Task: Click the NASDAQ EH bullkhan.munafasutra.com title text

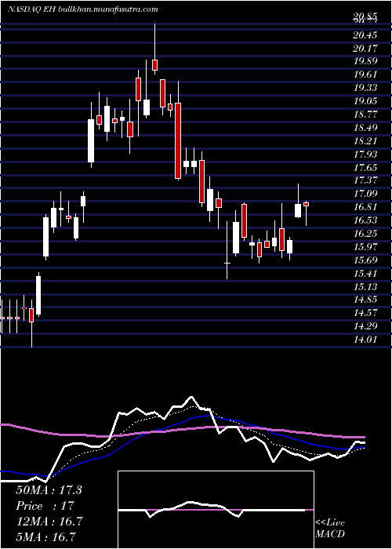Action: (83, 9)
